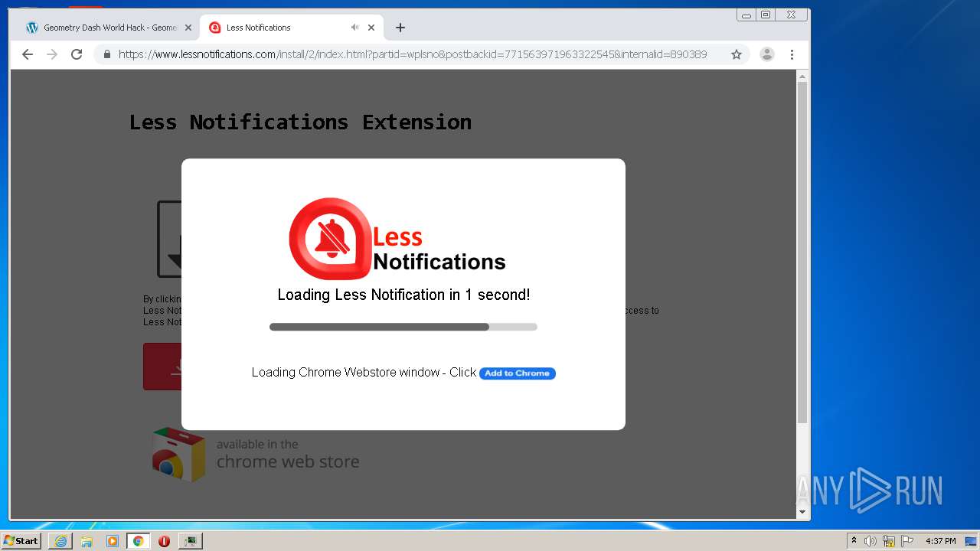The image size is (980, 551).
Task: Click the red download button behind dialog
Action: 162,367
